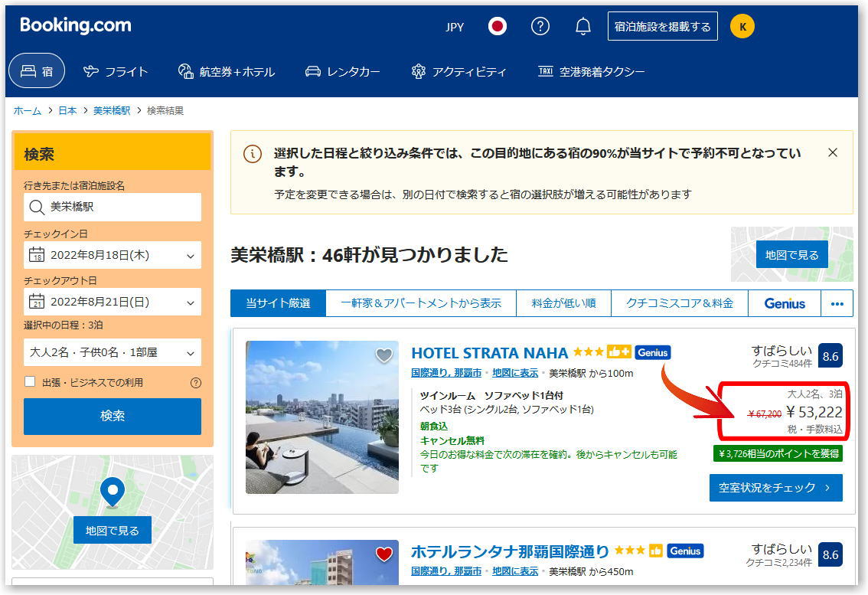The image size is (868, 595).
Task: Click クチコミ2,234件 review count
Action: (x=778, y=562)
